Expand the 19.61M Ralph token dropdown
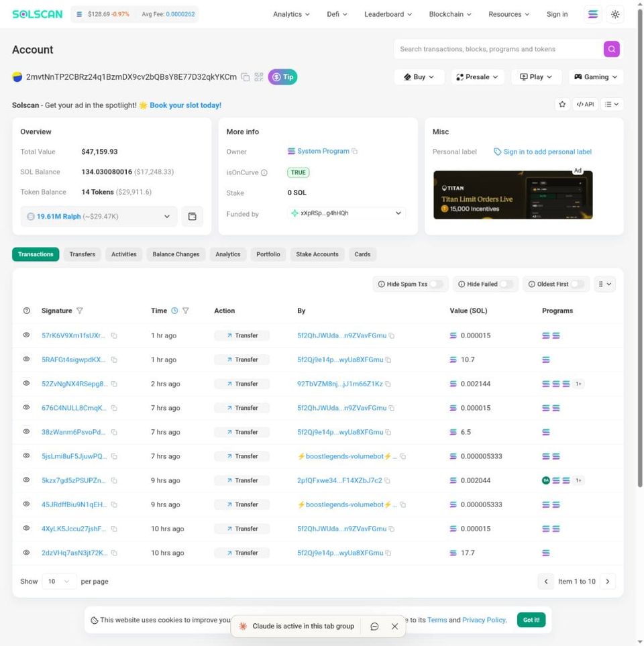Screen dimensions: 644x646 point(167,217)
